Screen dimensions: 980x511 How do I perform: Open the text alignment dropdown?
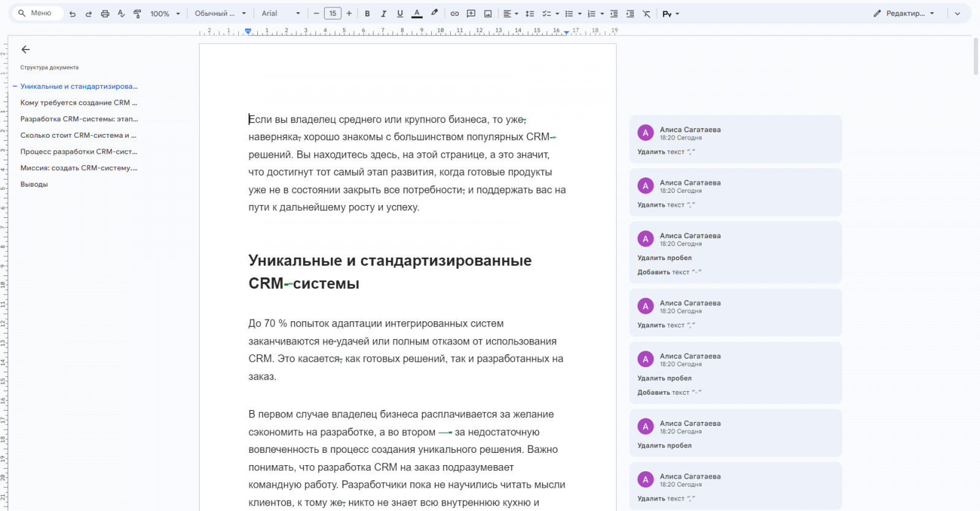510,13
